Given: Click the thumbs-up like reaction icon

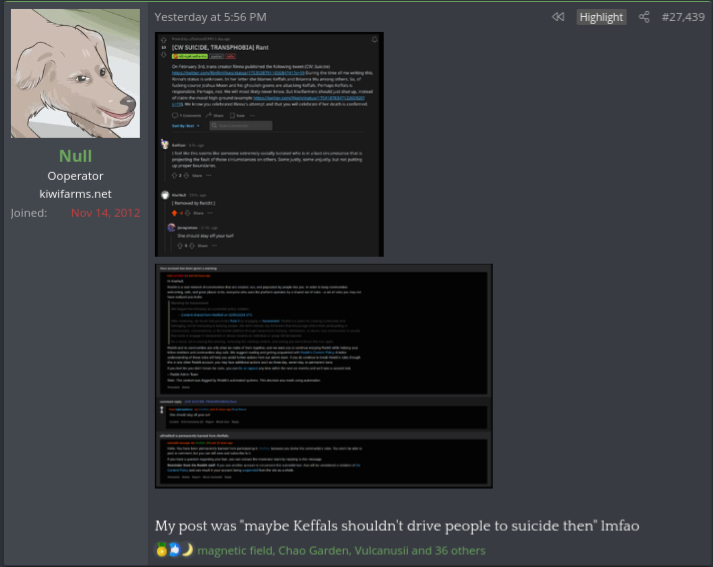Looking at the screenshot, I should tap(174, 550).
